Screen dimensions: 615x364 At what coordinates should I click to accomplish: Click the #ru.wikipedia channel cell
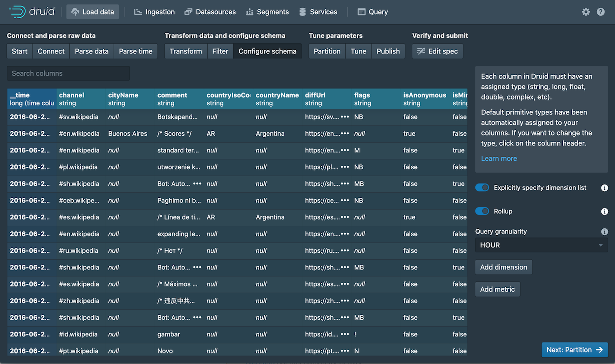[81, 251]
